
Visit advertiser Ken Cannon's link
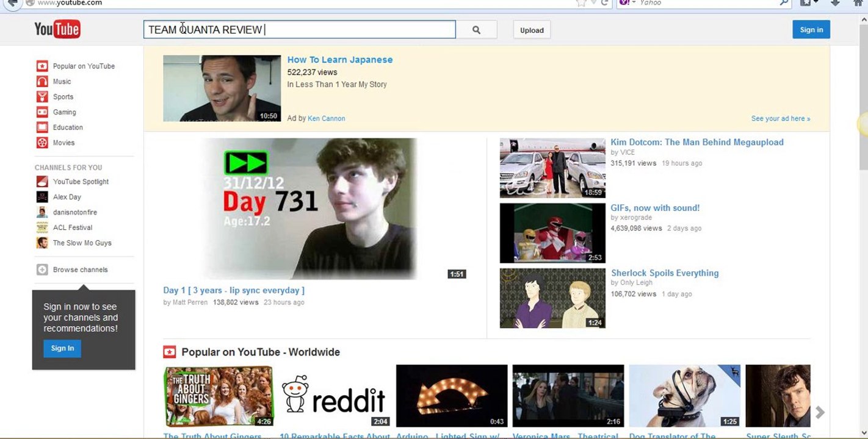pyautogui.click(x=327, y=118)
